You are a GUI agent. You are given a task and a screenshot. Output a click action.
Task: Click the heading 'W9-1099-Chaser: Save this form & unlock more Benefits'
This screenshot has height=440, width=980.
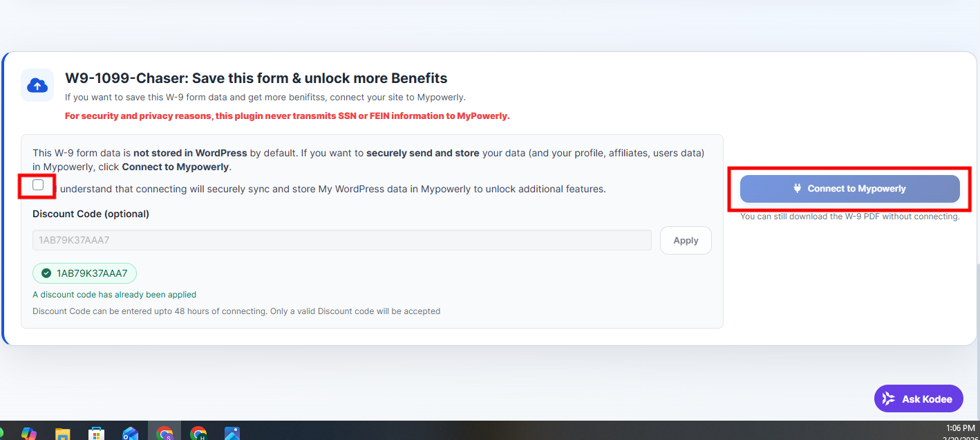(x=256, y=78)
